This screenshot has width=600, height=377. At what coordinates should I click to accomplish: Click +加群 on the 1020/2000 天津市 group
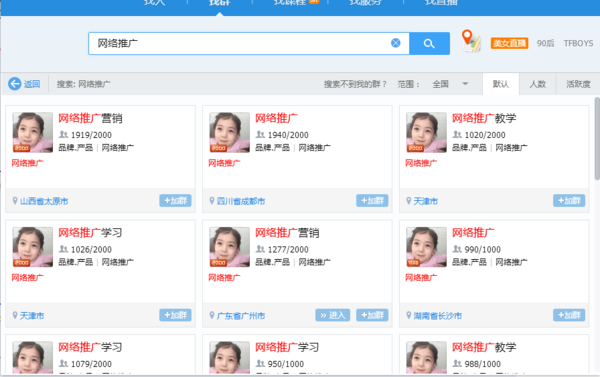[569, 201]
